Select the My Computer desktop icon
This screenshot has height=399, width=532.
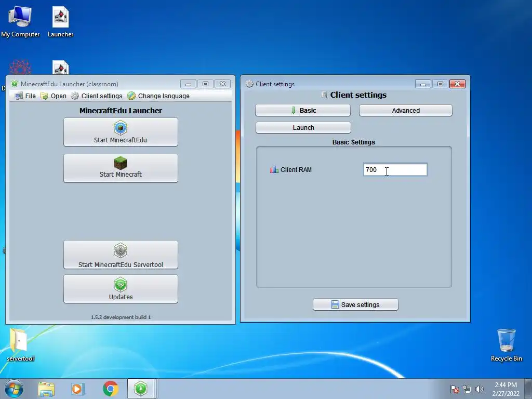pos(20,21)
